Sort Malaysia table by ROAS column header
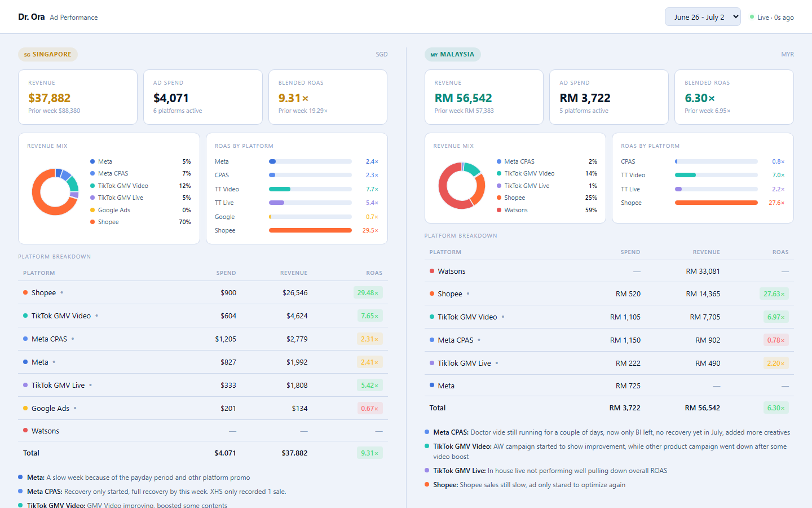This screenshot has height=508, width=812. pyautogui.click(x=780, y=252)
